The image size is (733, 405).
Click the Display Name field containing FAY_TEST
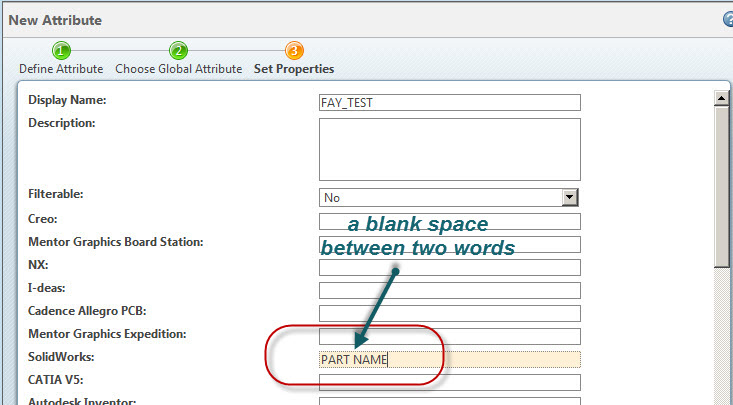449,102
